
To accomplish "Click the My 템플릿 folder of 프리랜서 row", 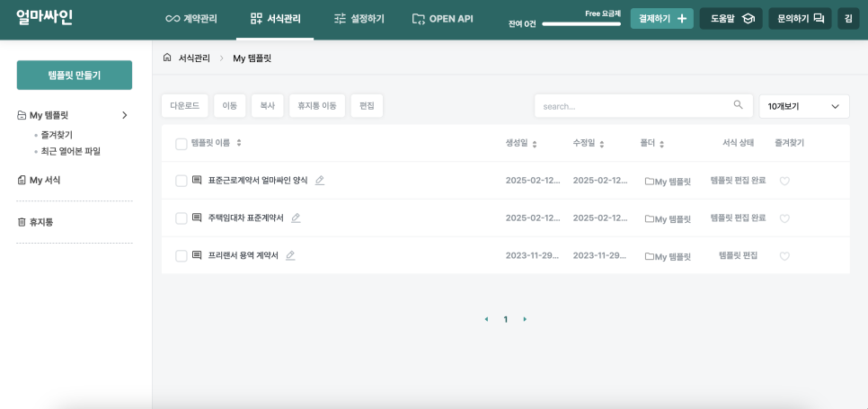I will 669,257.
